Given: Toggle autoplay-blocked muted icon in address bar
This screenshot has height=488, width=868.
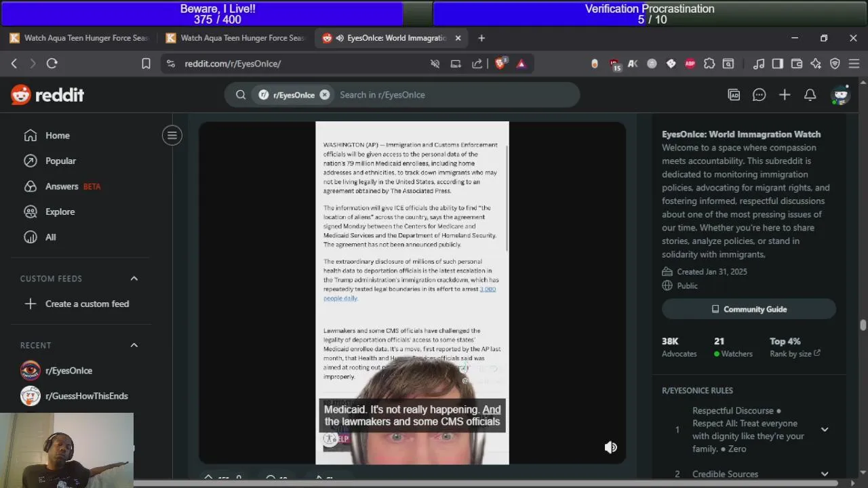Looking at the screenshot, I should point(435,64).
